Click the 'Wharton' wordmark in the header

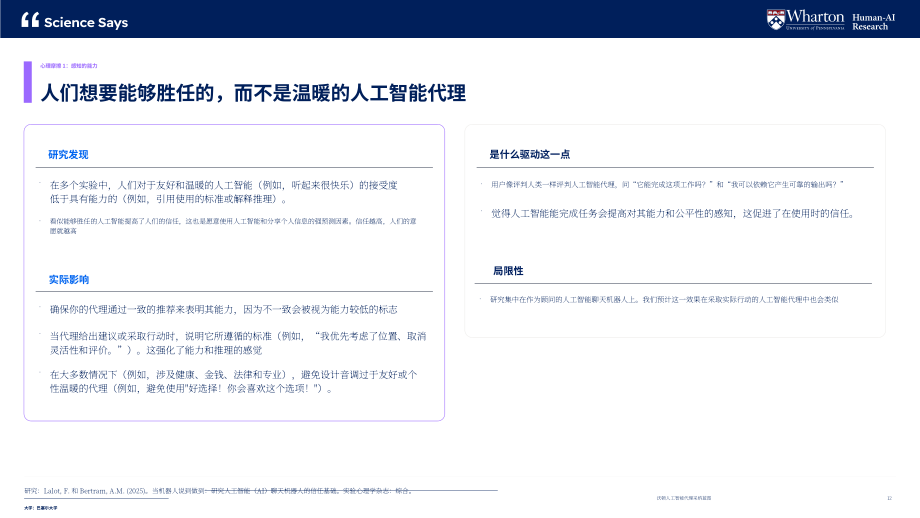[815, 16]
